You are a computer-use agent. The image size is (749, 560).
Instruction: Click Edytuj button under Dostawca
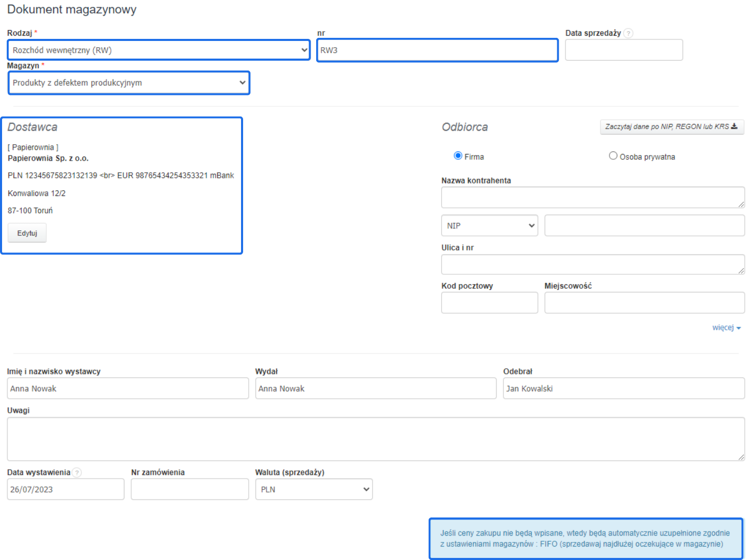(x=27, y=233)
